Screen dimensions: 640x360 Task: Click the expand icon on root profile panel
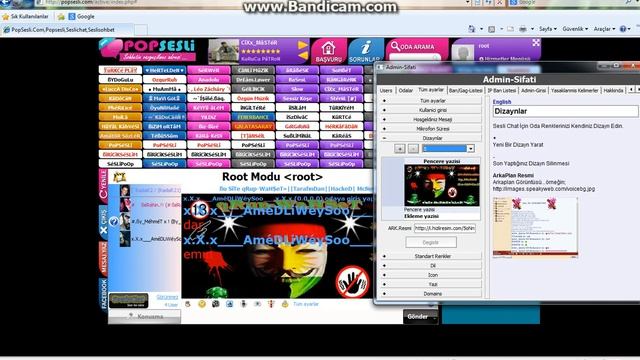pyautogui.click(x=536, y=42)
